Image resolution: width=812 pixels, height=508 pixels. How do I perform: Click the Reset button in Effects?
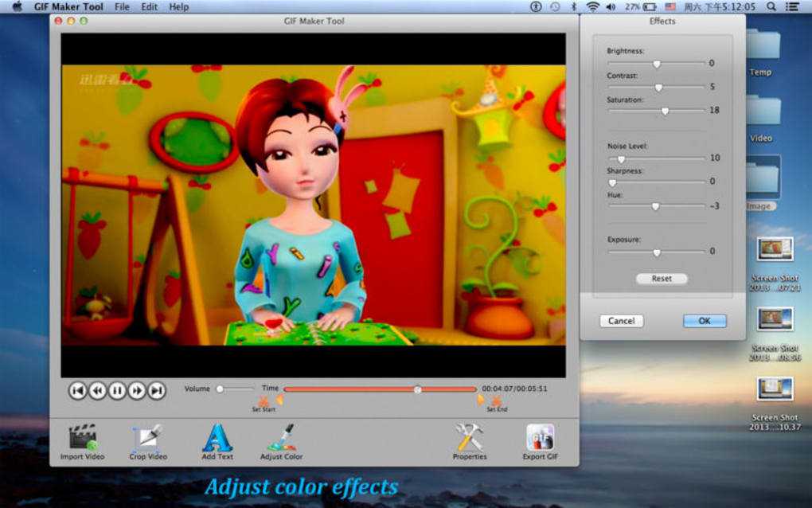click(x=662, y=279)
